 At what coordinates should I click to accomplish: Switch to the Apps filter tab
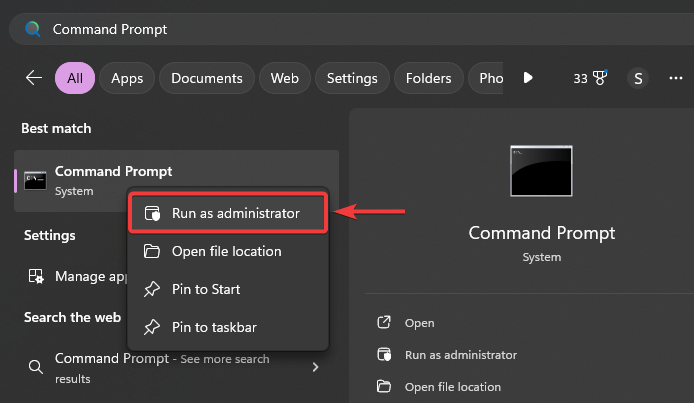127,77
